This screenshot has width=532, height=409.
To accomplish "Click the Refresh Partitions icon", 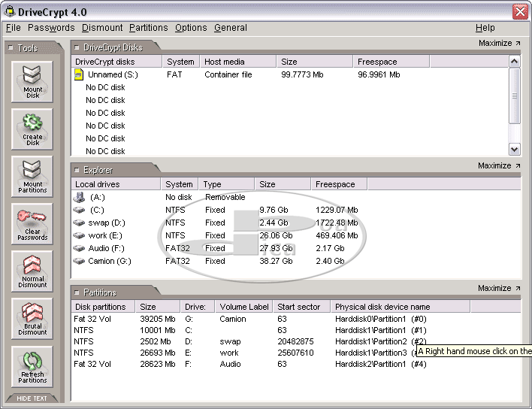I will click(32, 366).
